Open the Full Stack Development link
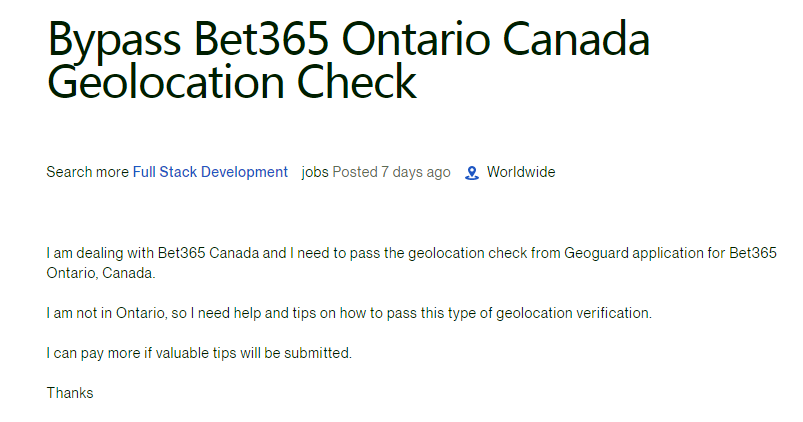This screenshot has width=803, height=422. tap(210, 172)
